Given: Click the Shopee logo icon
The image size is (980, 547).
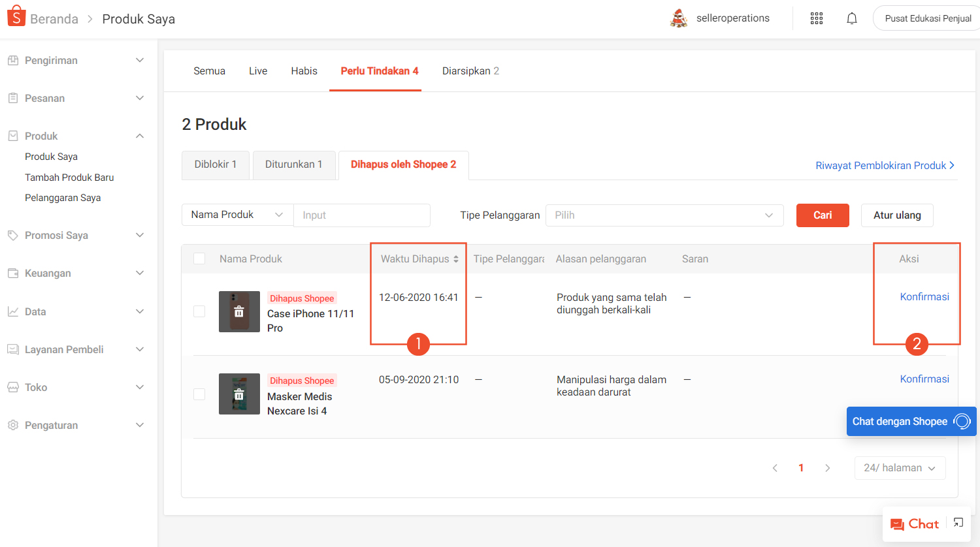Looking at the screenshot, I should click(16, 16).
